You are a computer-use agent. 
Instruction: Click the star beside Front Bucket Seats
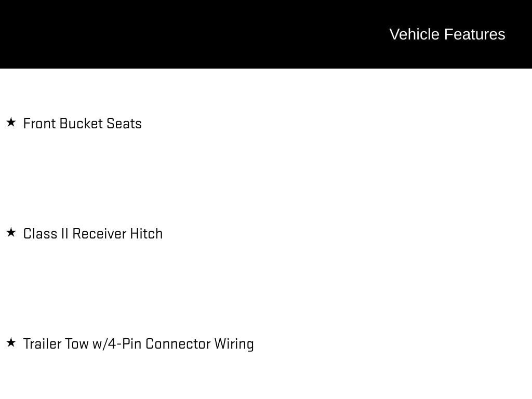pyautogui.click(x=11, y=123)
